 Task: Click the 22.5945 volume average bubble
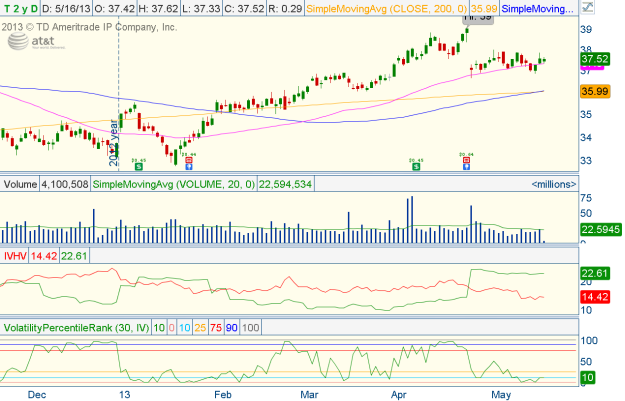tap(600, 228)
